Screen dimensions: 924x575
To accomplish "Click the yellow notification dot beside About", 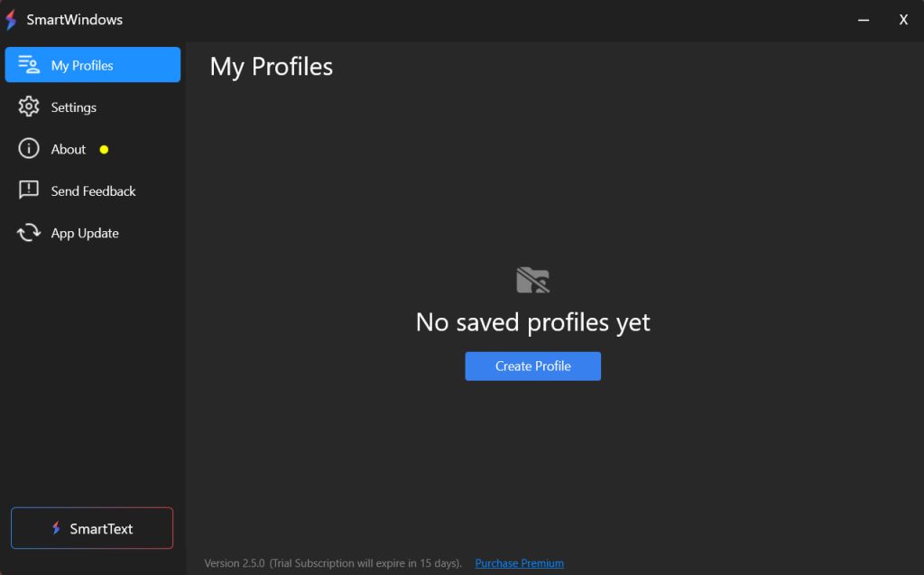I will coord(104,150).
